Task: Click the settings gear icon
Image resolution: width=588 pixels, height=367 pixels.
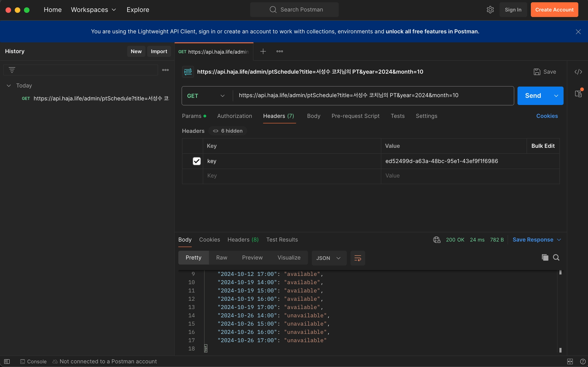Action: click(490, 10)
